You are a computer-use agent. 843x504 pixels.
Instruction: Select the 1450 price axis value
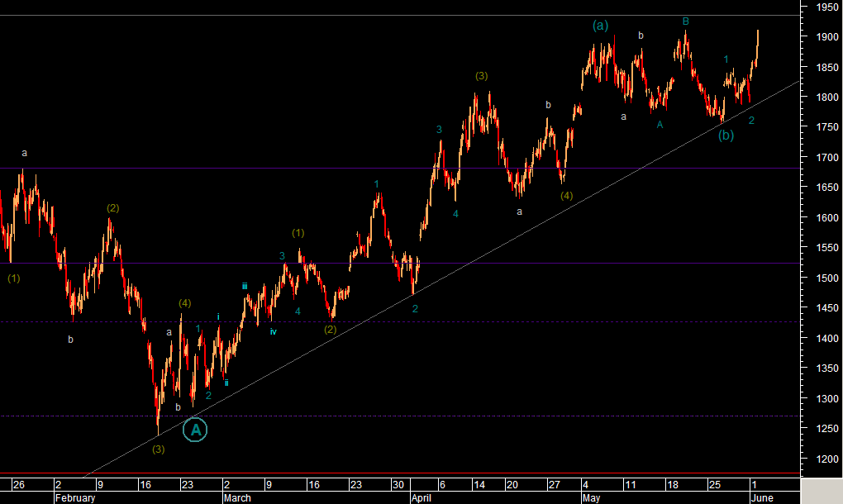coord(827,308)
